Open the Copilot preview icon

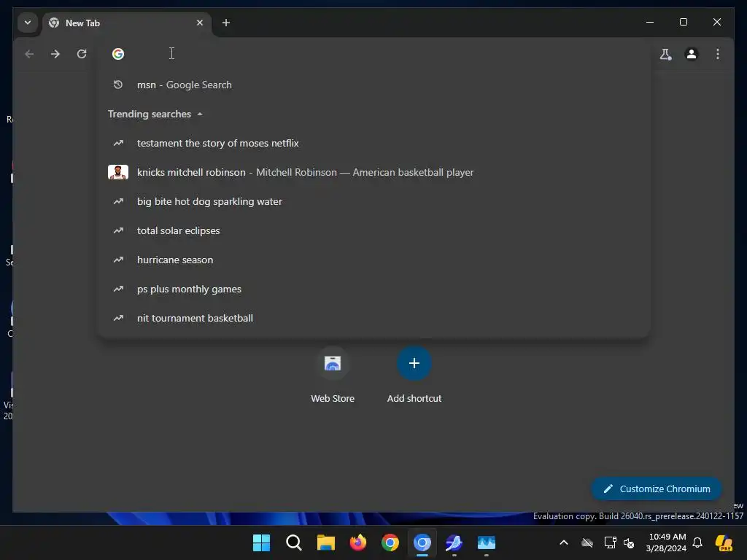tap(724, 542)
